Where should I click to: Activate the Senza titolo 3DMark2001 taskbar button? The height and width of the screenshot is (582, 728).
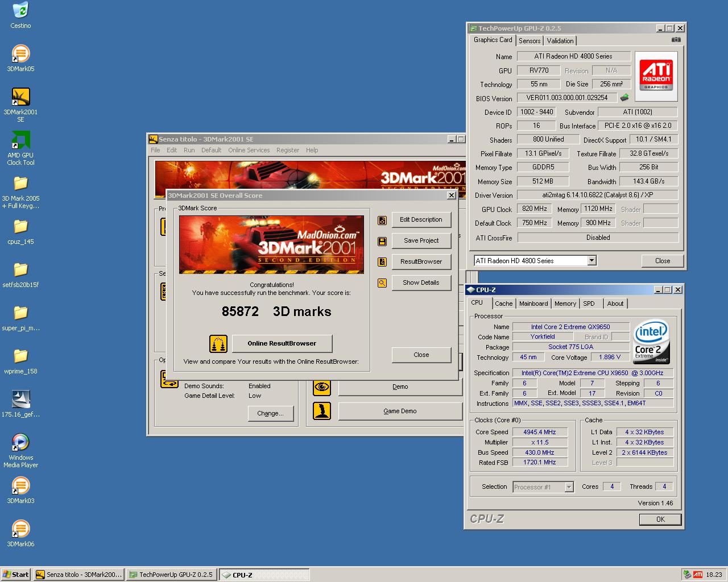[78, 575]
